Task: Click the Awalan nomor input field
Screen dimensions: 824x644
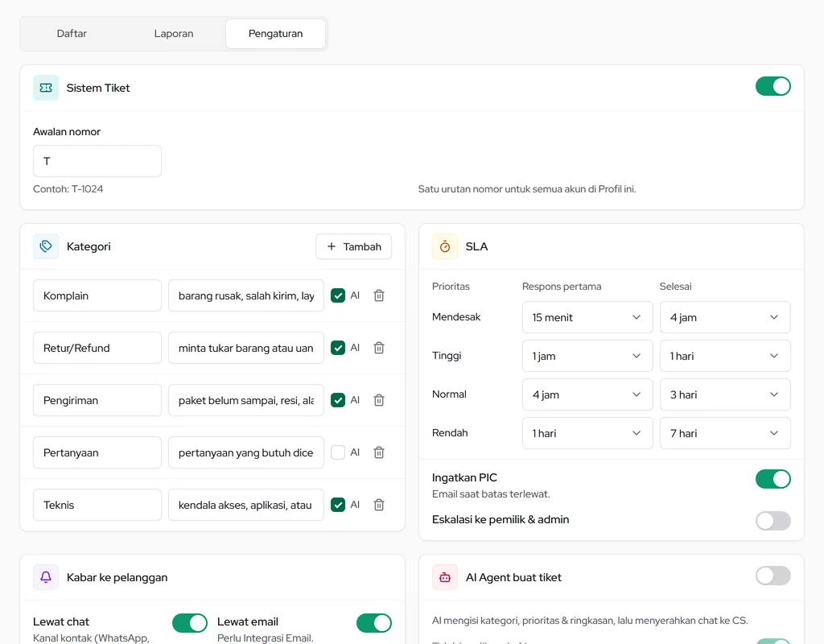Action: click(x=97, y=161)
